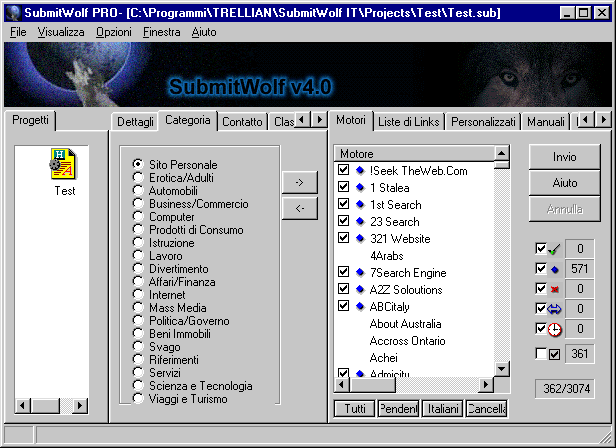The width and height of the screenshot is (616, 448).
Task: Select the Erotica/Adulti radio option
Action: tap(138, 177)
